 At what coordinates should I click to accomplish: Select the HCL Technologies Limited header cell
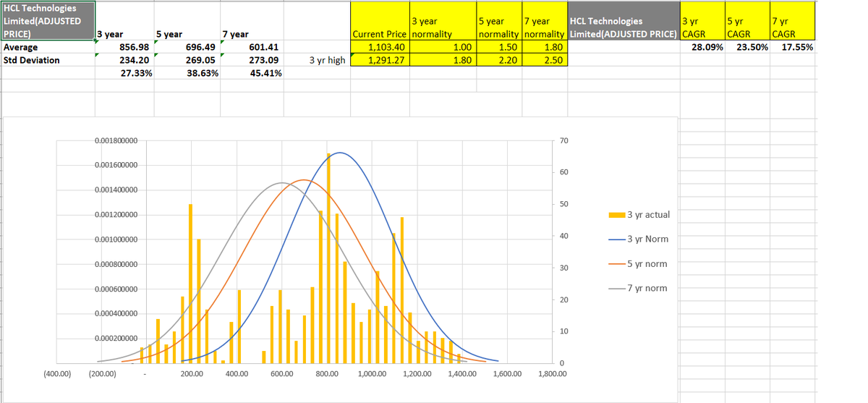click(48, 21)
